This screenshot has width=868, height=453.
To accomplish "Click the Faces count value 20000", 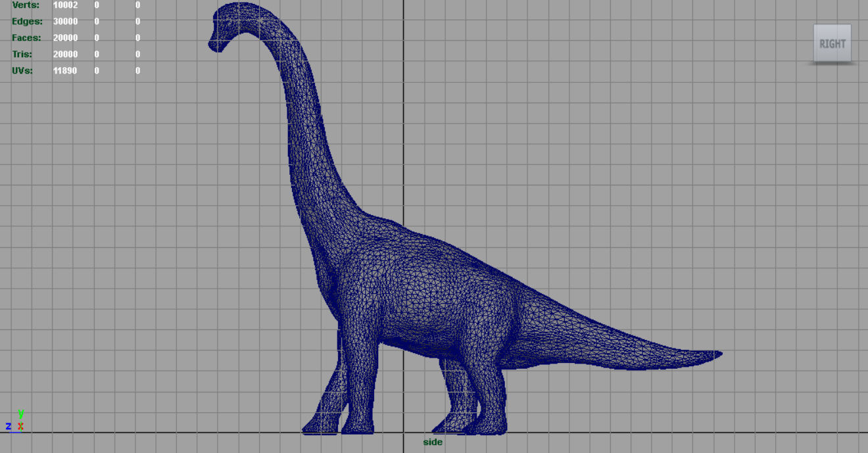I will (x=65, y=38).
